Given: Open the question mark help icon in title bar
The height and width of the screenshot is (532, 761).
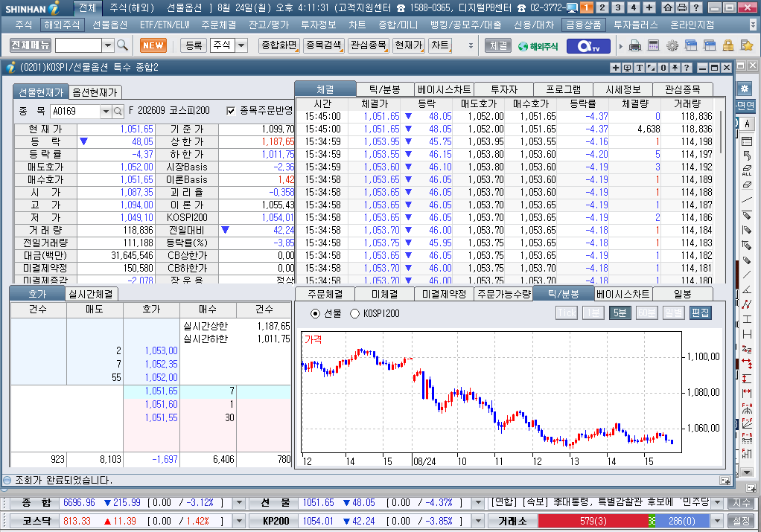Looking at the screenshot, I should (x=695, y=7).
